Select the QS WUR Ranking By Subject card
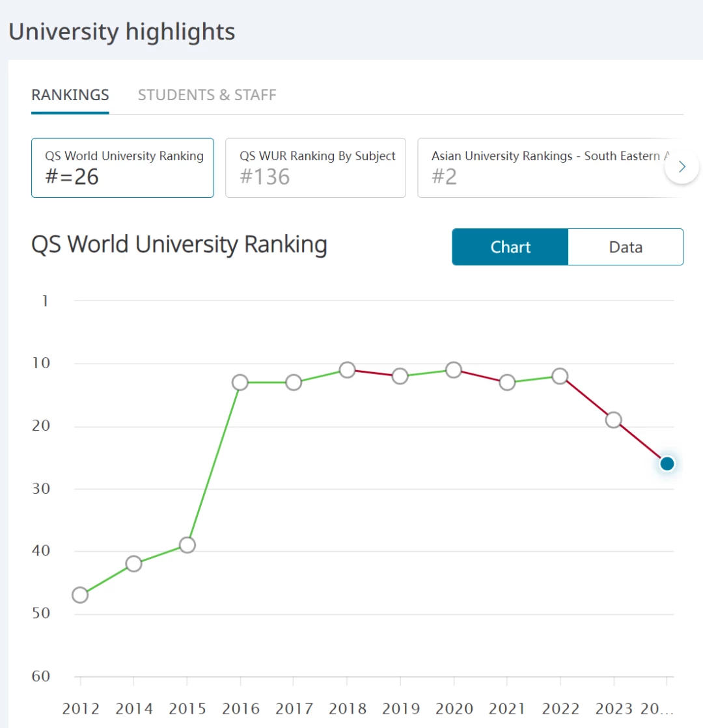 point(316,168)
